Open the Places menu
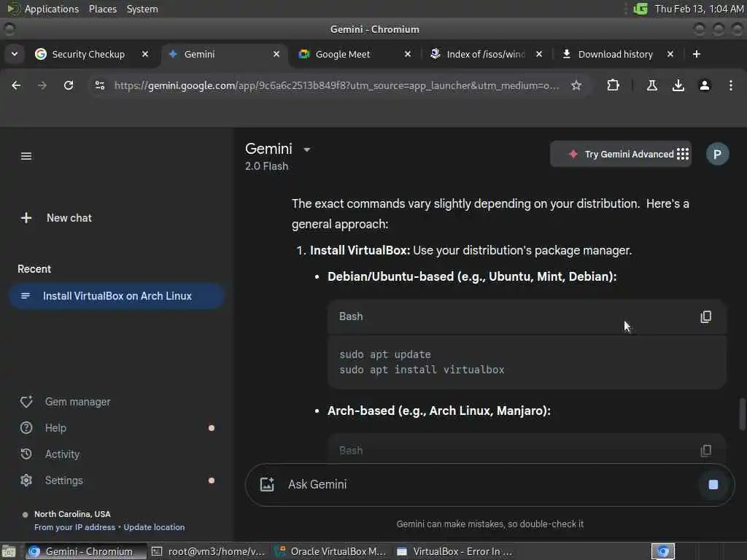 (x=102, y=9)
